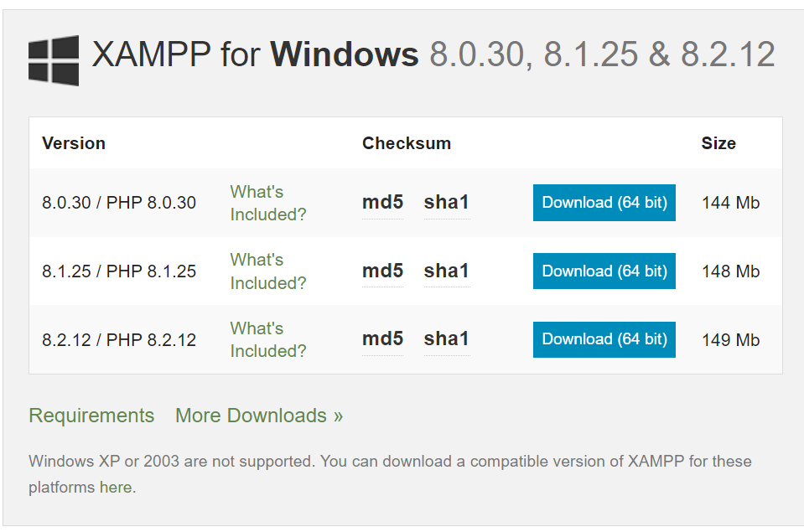Image resolution: width=804 pixels, height=532 pixels.
Task: Expand More Downloads section
Action: [257, 416]
